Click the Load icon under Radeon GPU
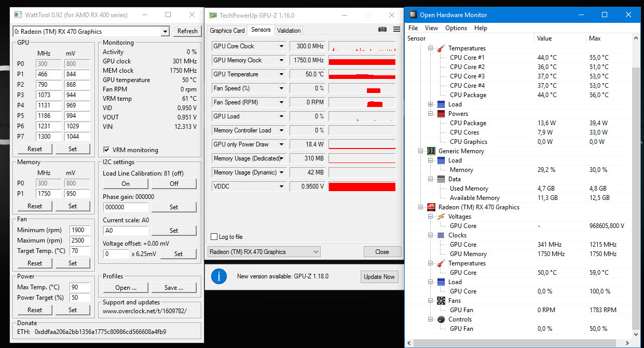Image resolution: width=644 pixels, height=348 pixels. coord(441,282)
